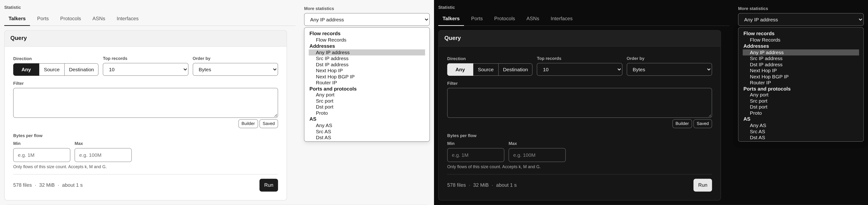Image resolution: width=868 pixels, height=205 pixels.
Task: Choose Dst IP address in light list
Action: pyautogui.click(x=367, y=65)
